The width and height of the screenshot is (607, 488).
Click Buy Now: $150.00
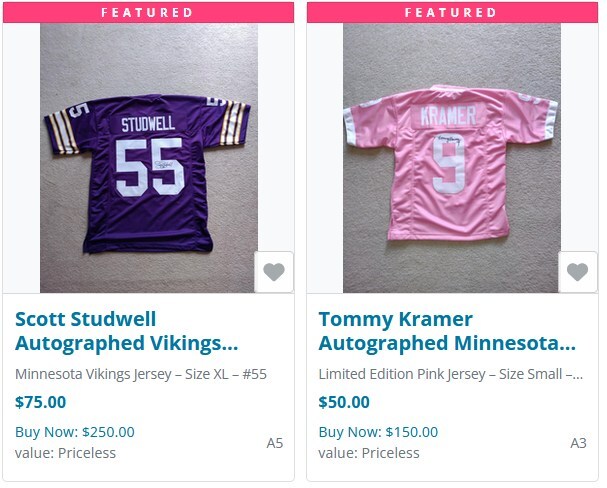(378, 432)
